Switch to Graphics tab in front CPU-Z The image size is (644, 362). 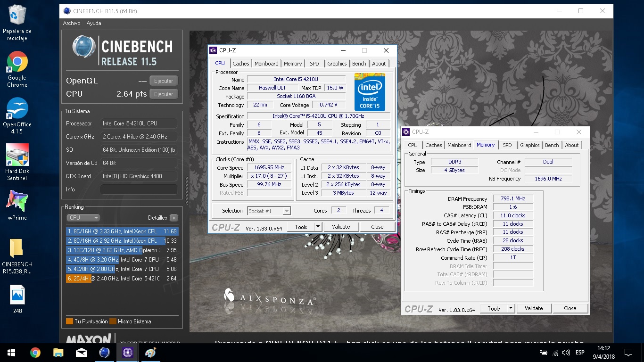pyautogui.click(x=337, y=64)
